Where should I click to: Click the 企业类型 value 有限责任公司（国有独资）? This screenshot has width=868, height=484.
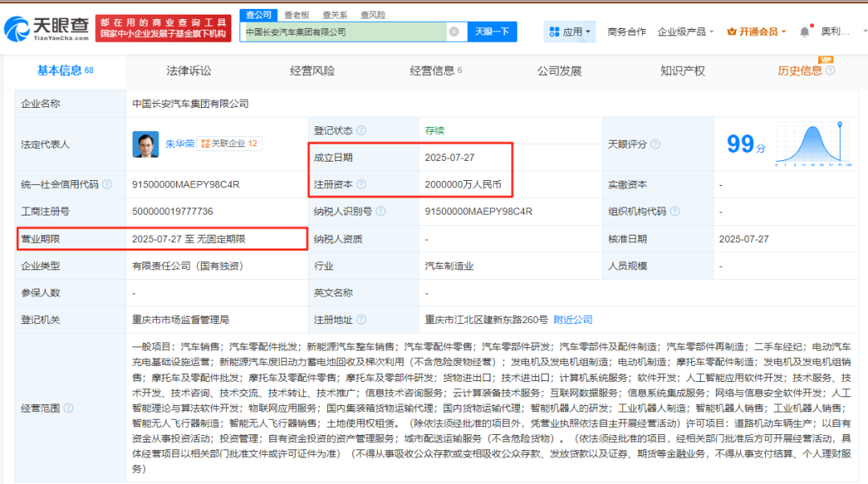click(x=187, y=266)
